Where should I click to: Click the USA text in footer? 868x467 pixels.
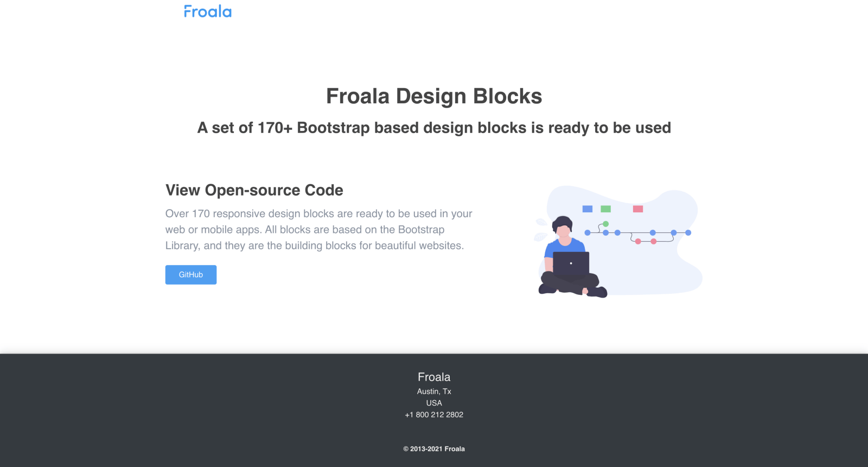click(434, 403)
